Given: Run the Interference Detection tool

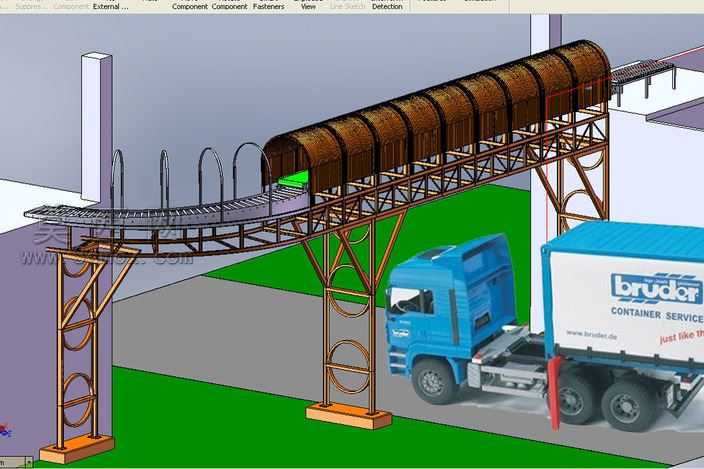Looking at the screenshot, I should tap(387, 5).
